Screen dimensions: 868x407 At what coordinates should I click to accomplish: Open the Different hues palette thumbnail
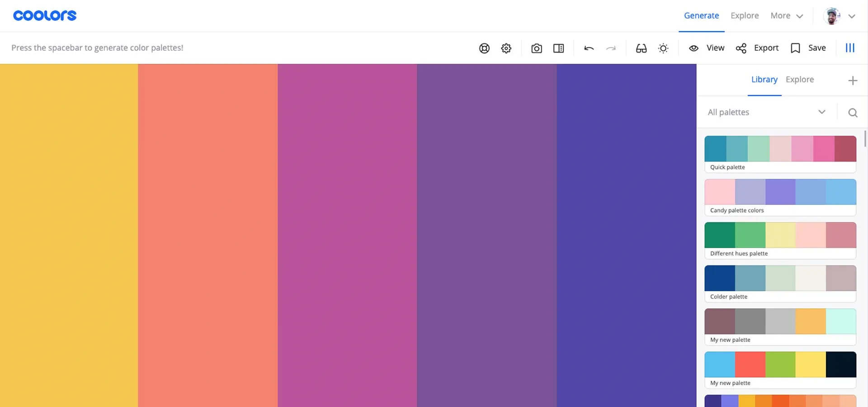780,235
